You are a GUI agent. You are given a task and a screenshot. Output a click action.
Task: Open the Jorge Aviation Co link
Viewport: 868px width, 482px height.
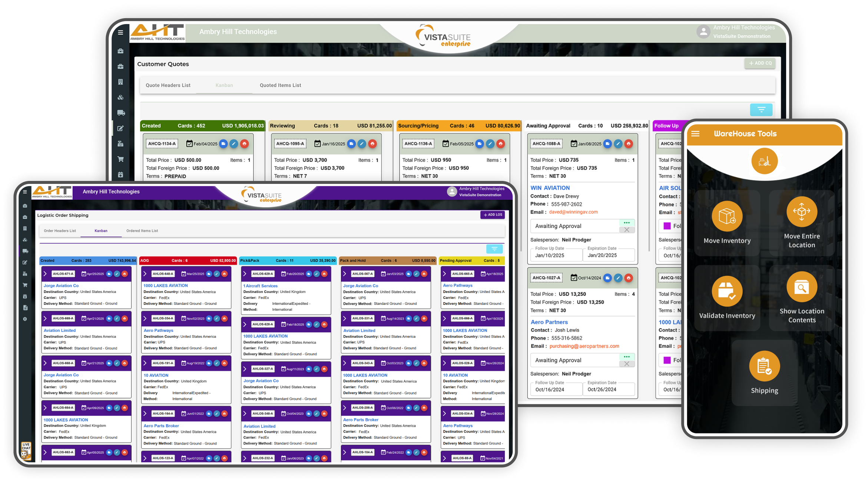(x=61, y=285)
